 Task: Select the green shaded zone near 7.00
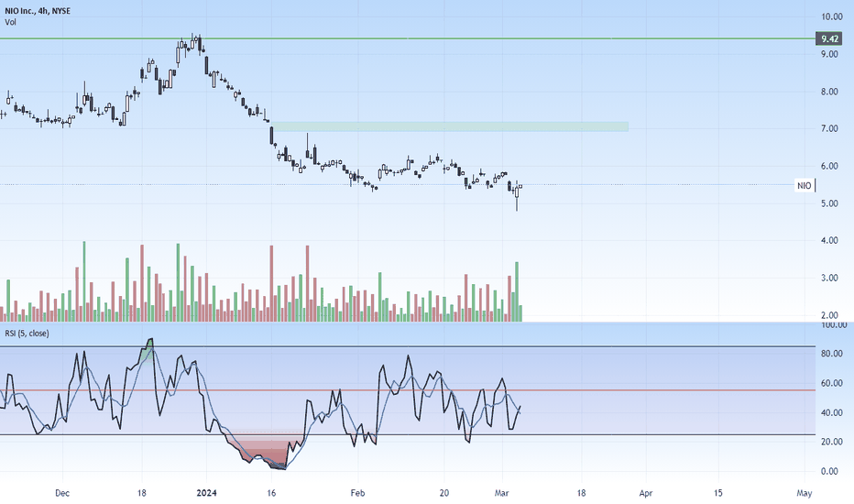[x=450, y=126]
